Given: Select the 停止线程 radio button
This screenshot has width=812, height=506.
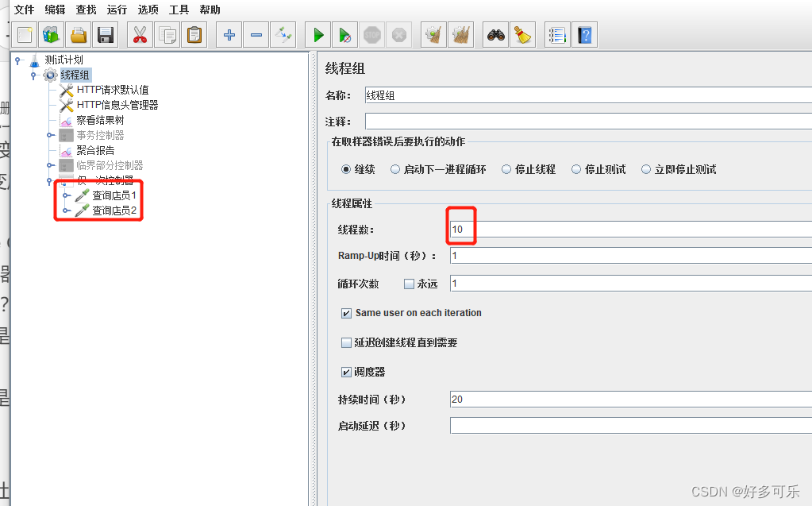Looking at the screenshot, I should (506, 169).
